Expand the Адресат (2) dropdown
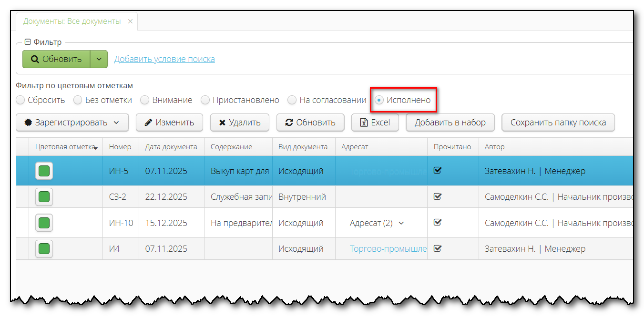644x318 pixels. point(401,223)
